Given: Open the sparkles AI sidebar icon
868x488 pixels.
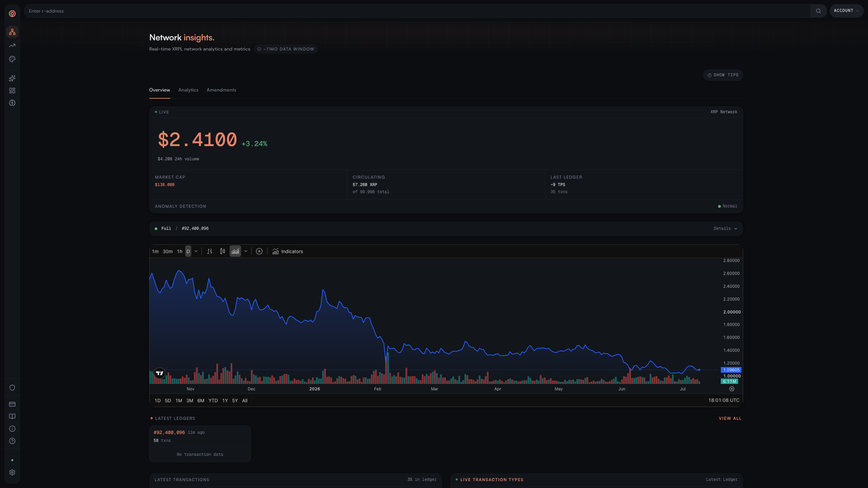Looking at the screenshot, I should tap(12, 79).
